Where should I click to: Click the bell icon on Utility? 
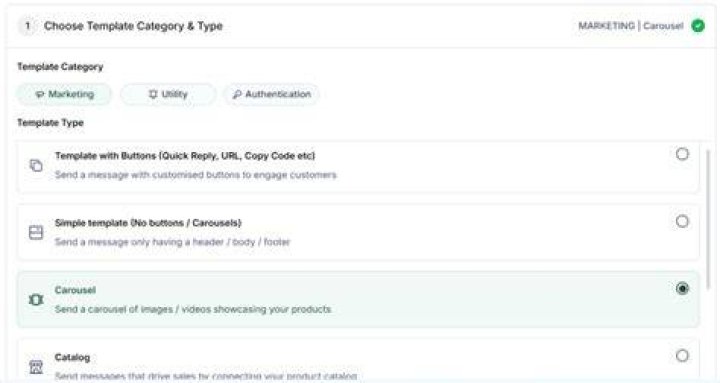coord(153,94)
